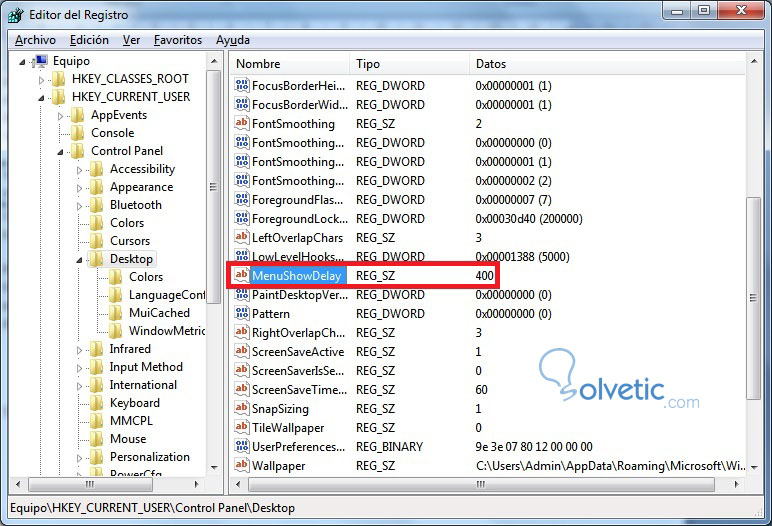
Task: Click the values pane vertical scrollbar thumb
Action: click(x=753, y=298)
